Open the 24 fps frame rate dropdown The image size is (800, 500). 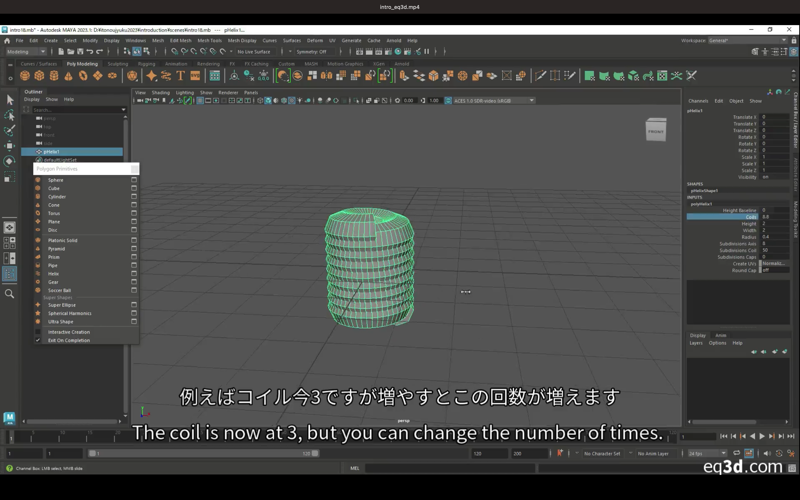click(707, 453)
